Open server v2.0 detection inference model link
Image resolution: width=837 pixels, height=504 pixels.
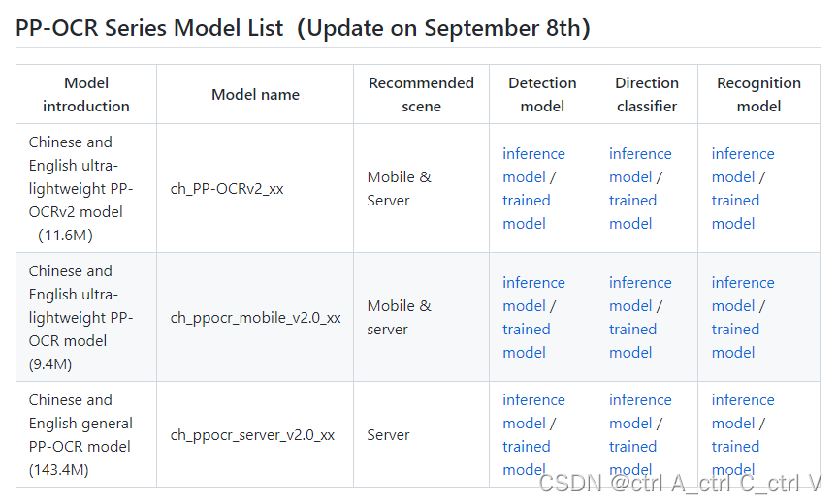point(533,412)
